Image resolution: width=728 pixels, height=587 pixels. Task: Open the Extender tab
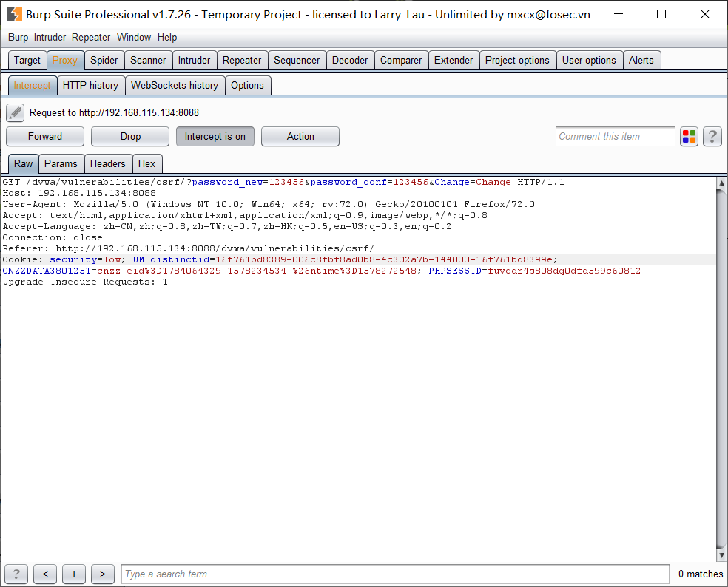pos(454,61)
